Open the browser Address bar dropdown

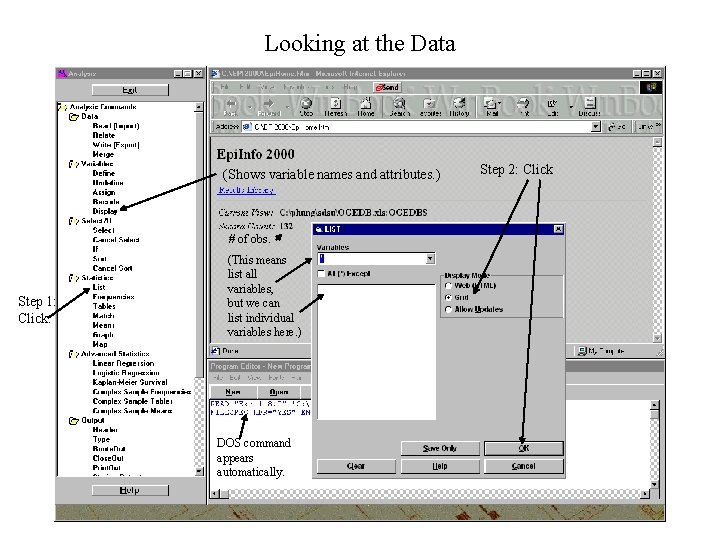(x=596, y=127)
